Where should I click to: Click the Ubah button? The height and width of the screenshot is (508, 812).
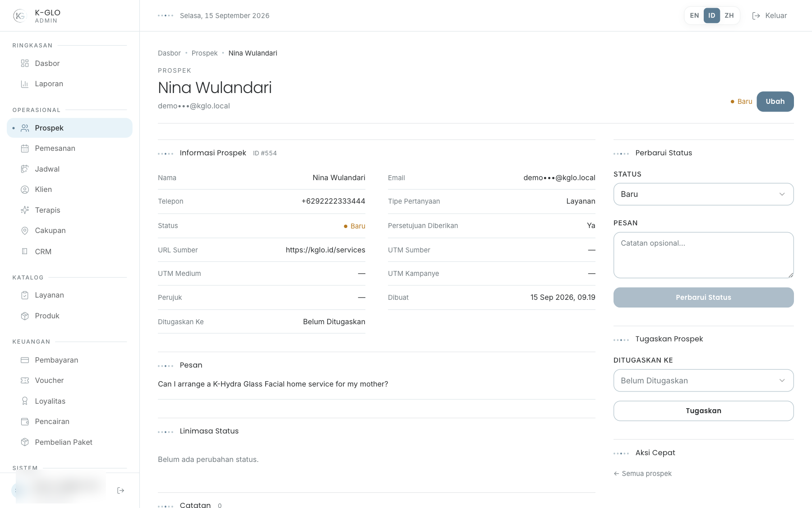click(x=775, y=102)
